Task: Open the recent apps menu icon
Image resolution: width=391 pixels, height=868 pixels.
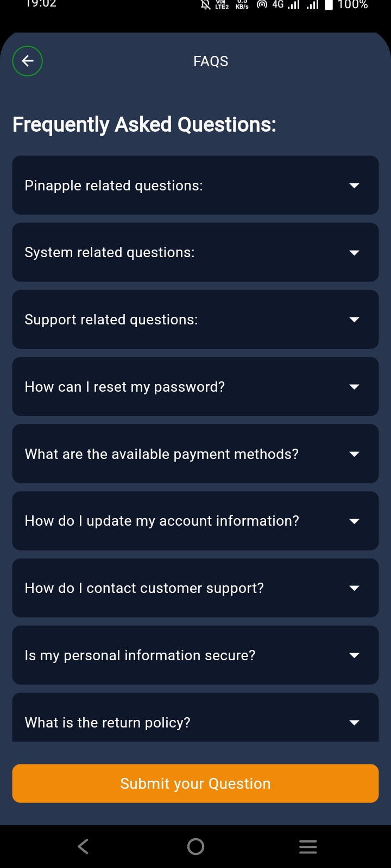Action: click(308, 846)
